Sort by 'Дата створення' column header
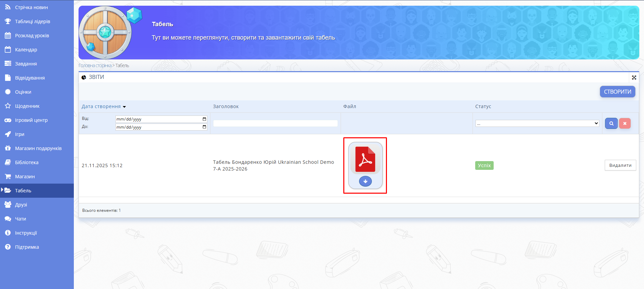Viewport: 644px width, 289px height. [x=101, y=106]
